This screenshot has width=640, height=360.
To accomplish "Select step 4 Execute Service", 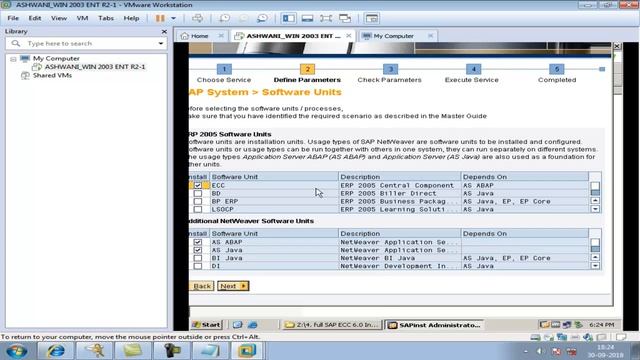I will [x=473, y=69].
